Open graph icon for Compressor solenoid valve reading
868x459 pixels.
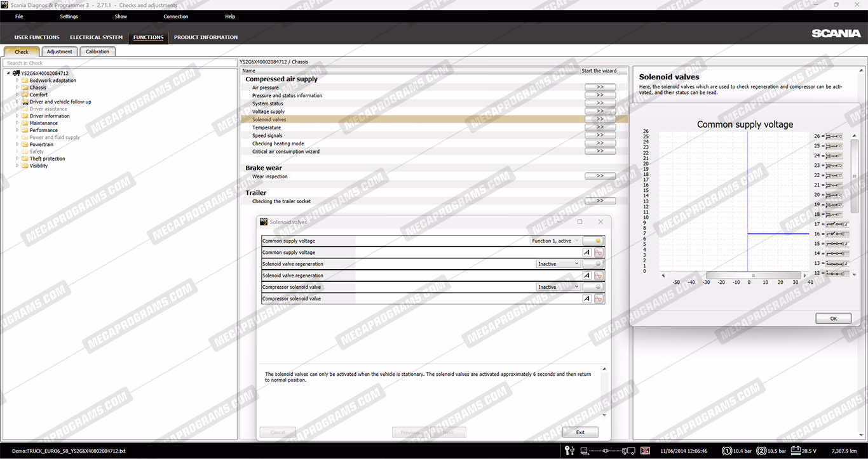point(599,298)
